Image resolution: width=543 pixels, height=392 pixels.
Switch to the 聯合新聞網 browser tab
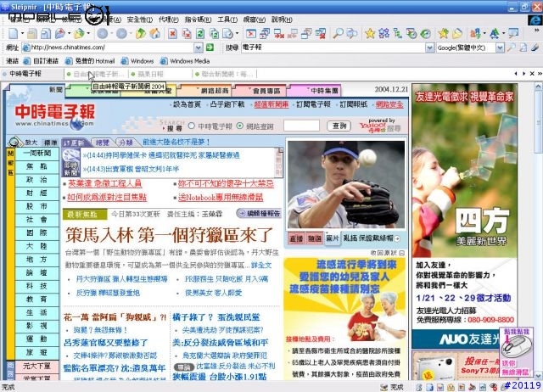[225, 74]
